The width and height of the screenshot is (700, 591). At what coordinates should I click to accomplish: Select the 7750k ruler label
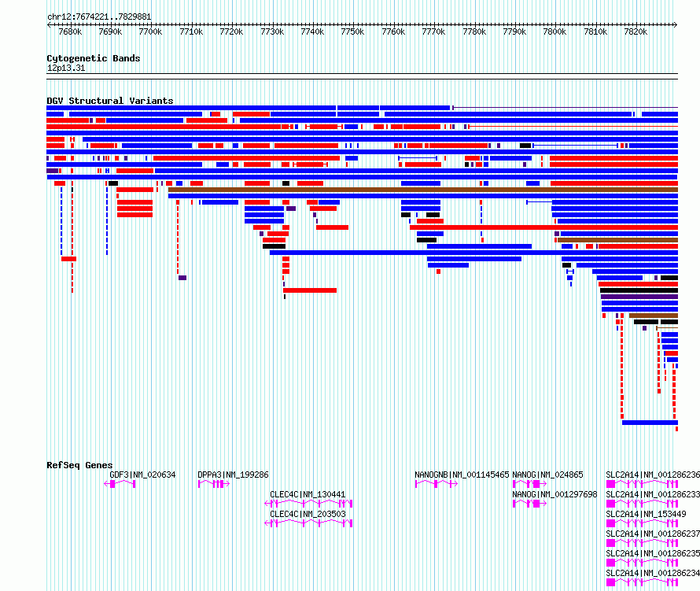pyautogui.click(x=352, y=31)
